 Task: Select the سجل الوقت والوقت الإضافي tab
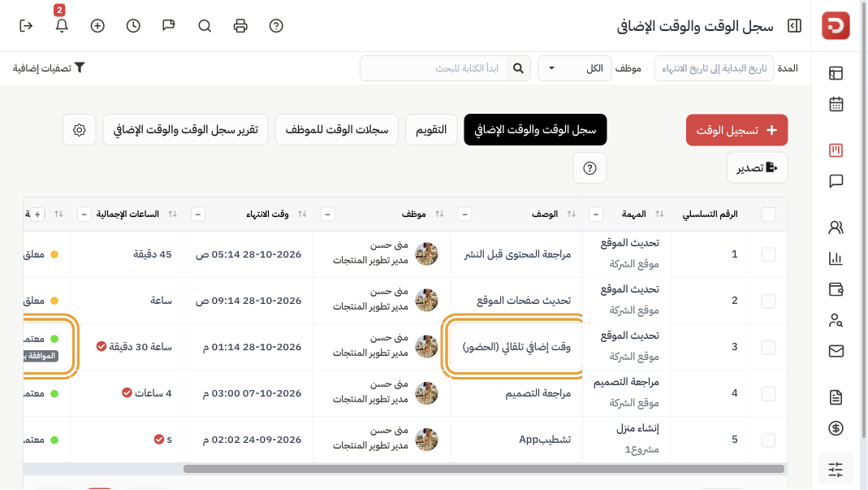(x=535, y=130)
